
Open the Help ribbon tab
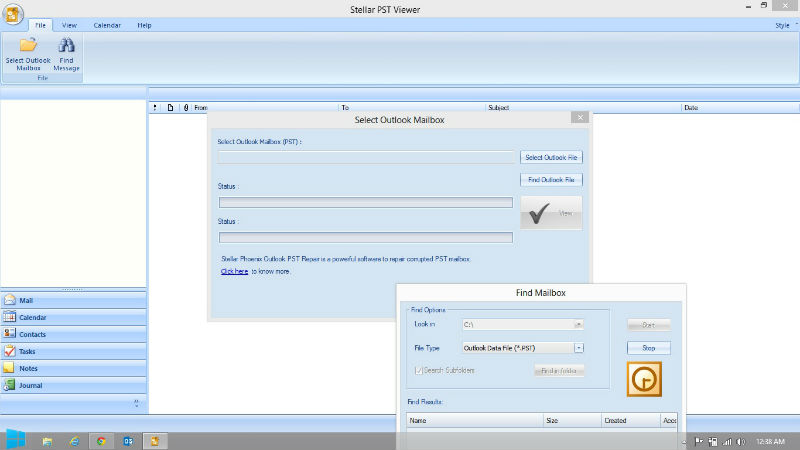(x=144, y=25)
